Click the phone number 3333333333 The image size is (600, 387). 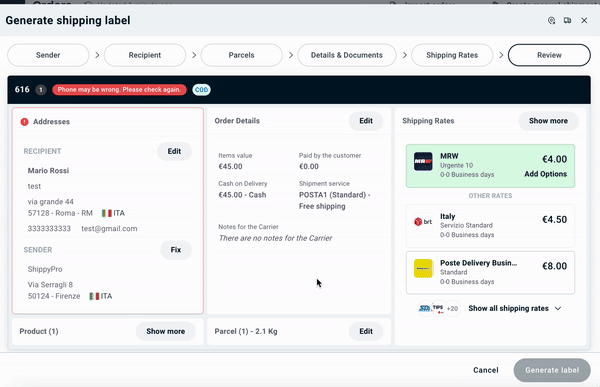point(49,229)
